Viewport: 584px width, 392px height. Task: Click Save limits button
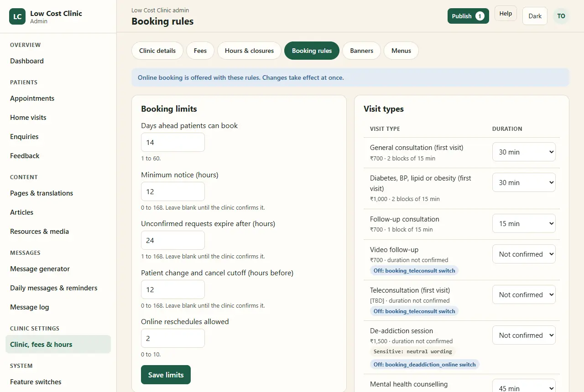tap(166, 375)
